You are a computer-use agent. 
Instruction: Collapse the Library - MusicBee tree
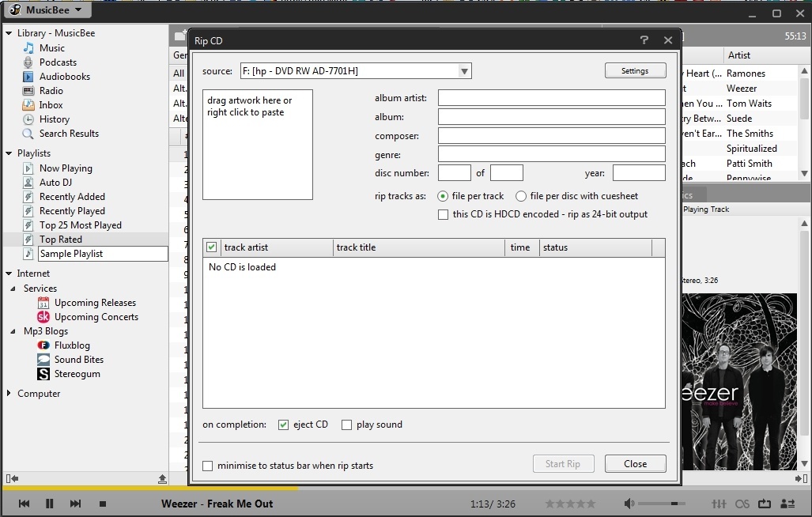[x=8, y=33]
